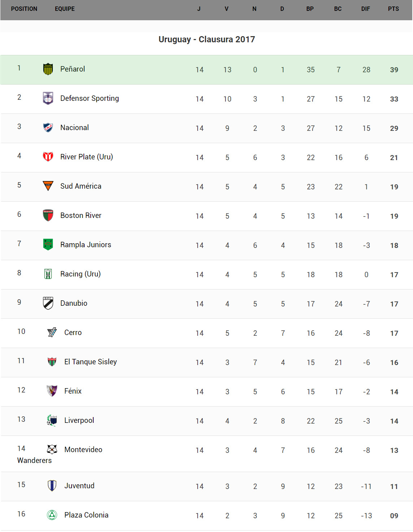Open the El Tanque Sisley team link
The image size is (413, 532).
point(90,362)
